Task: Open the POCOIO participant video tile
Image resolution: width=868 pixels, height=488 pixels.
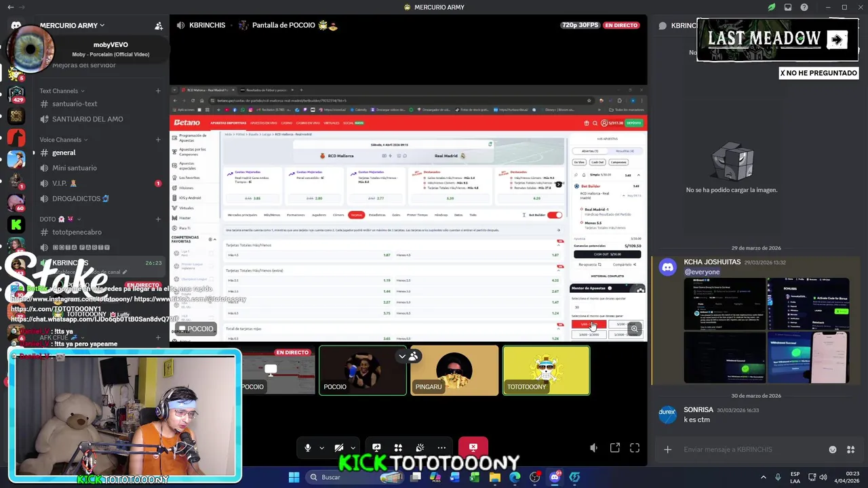Action: coord(363,370)
